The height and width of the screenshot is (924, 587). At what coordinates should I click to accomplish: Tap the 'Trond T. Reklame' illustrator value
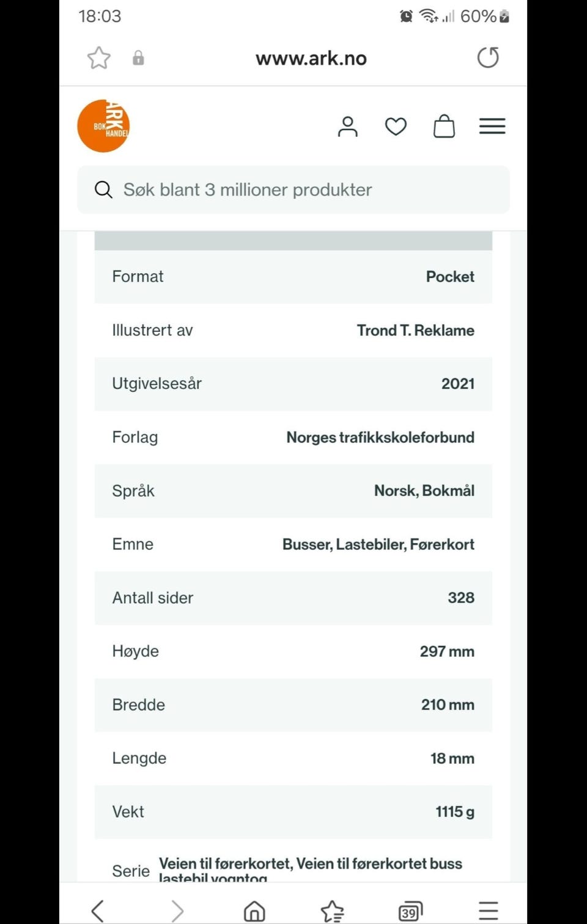(415, 330)
